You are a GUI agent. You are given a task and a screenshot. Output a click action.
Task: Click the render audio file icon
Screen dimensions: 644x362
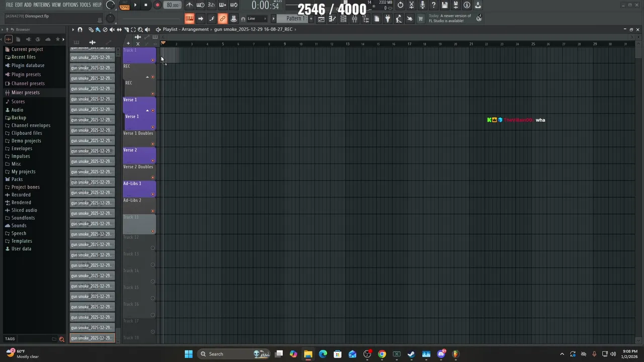tap(456, 5)
